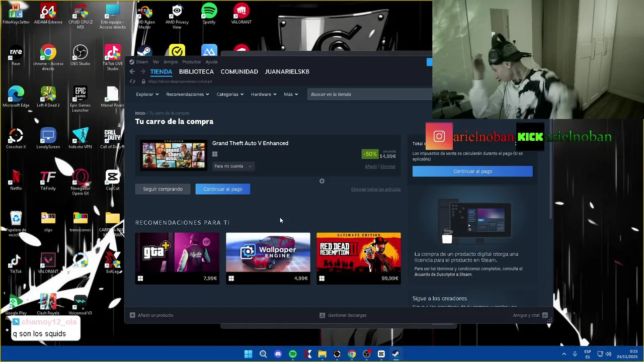Click Eliminar link for GTA V
The width and height of the screenshot is (644, 362).
tap(388, 166)
